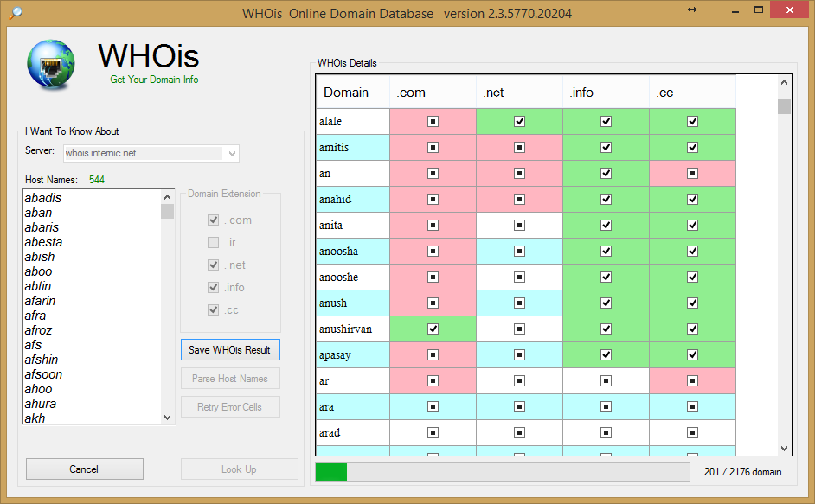Toggle the .net checkbox for anita row
The height and width of the screenshot is (504, 815).
(x=519, y=226)
